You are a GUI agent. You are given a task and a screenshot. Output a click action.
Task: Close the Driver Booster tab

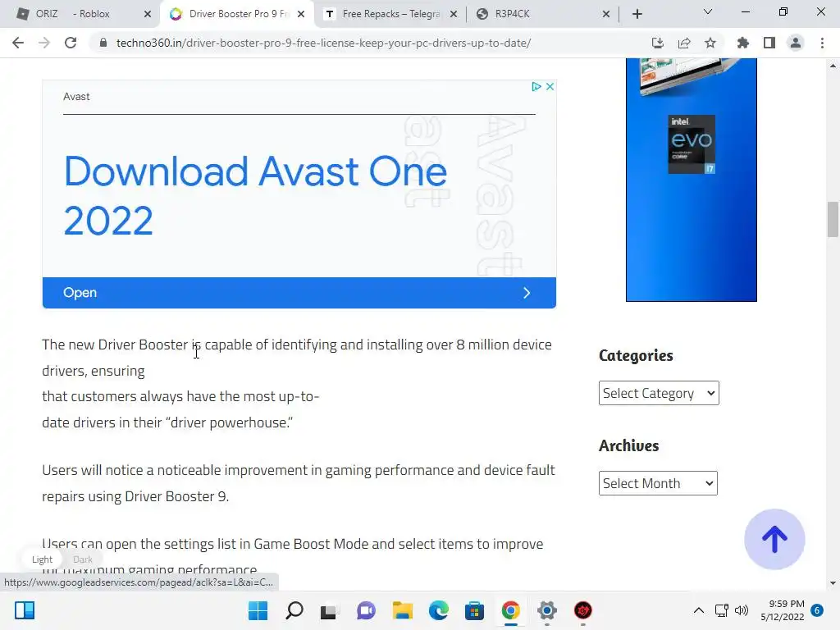pos(301,14)
